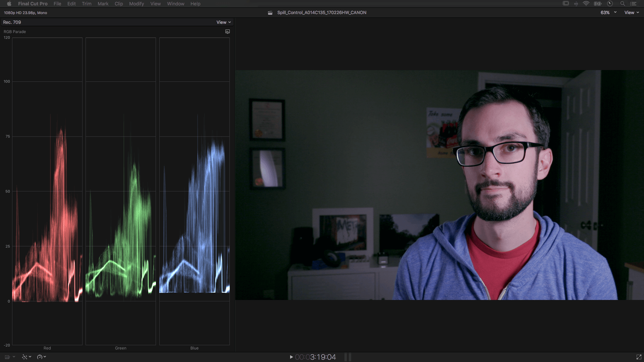Click the audio meters beside timecode

[x=348, y=357]
